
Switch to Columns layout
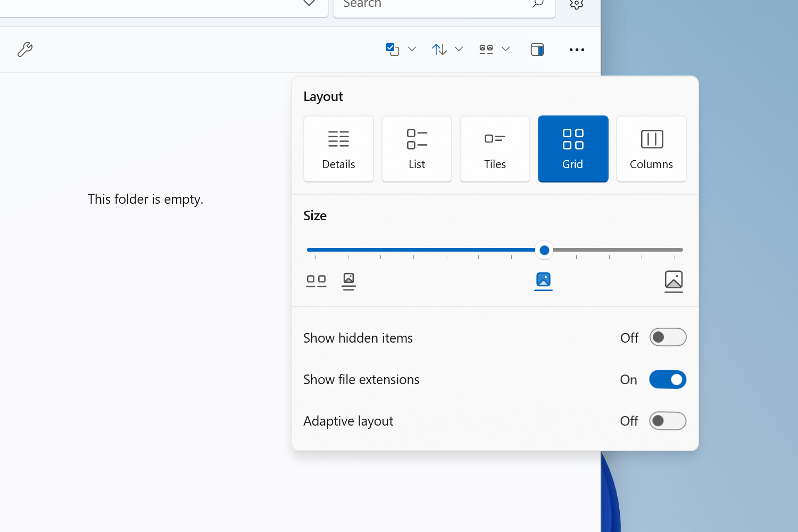click(651, 148)
